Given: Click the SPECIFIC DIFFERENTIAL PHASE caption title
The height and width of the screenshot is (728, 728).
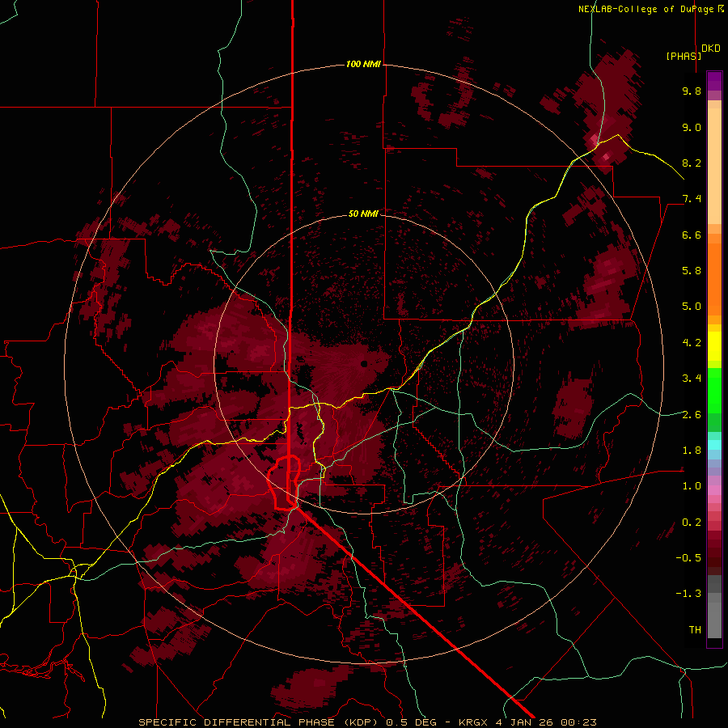Looking at the screenshot, I should [236, 722].
